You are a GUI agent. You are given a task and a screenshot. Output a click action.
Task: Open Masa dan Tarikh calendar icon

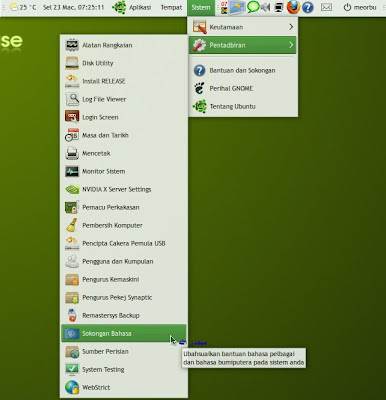(x=72, y=135)
